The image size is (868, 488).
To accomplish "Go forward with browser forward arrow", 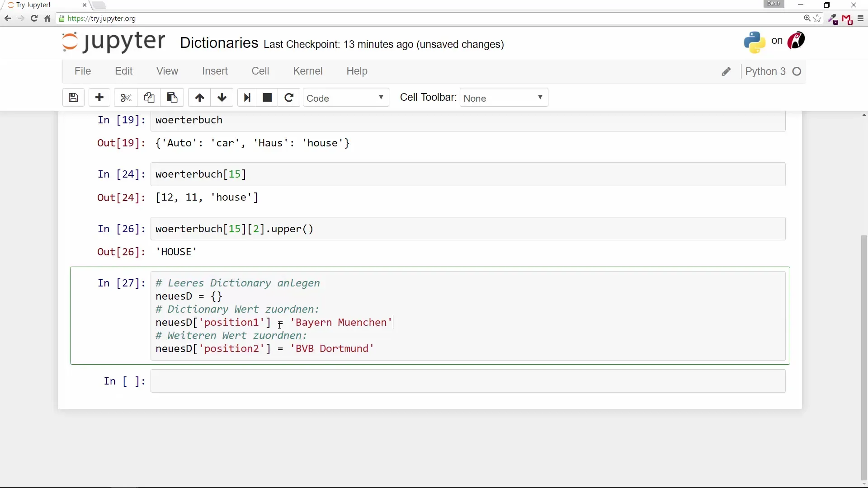I will (x=21, y=19).
